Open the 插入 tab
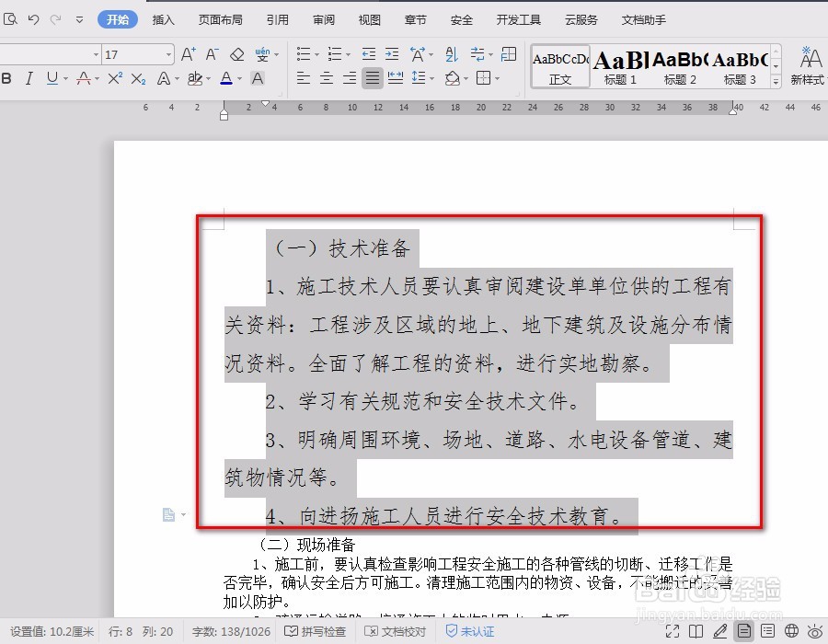This screenshot has height=644, width=828. (163, 20)
